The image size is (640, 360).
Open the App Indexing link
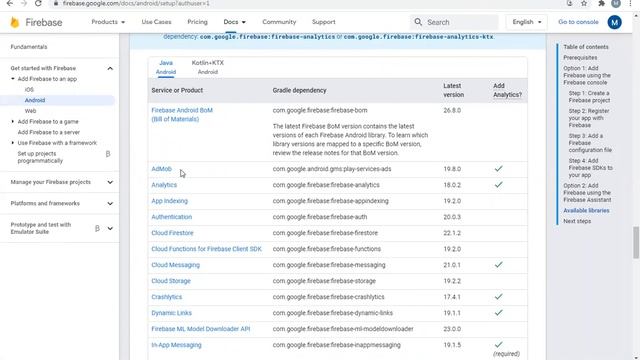tap(169, 201)
